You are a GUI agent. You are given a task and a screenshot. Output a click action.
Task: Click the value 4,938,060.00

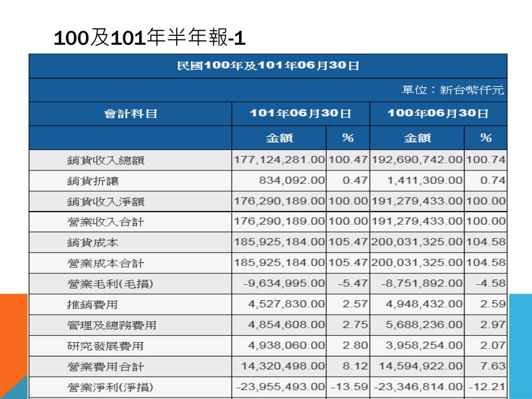[x=286, y=345]
